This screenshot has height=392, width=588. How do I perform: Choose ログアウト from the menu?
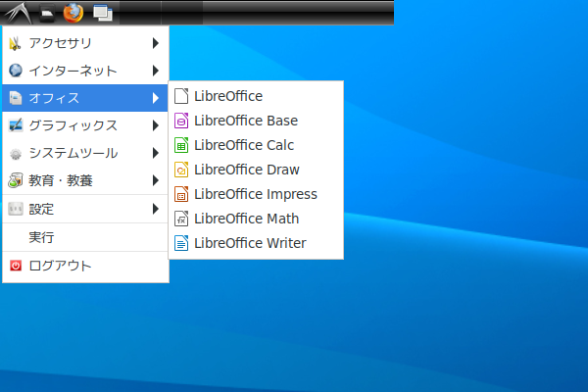click(x=85, y=266)
